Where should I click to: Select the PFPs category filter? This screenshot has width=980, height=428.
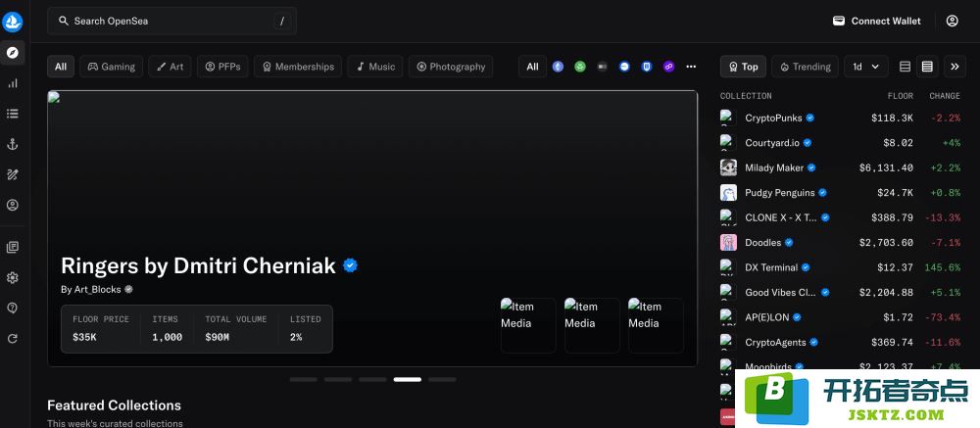click(x=222, y=67)
